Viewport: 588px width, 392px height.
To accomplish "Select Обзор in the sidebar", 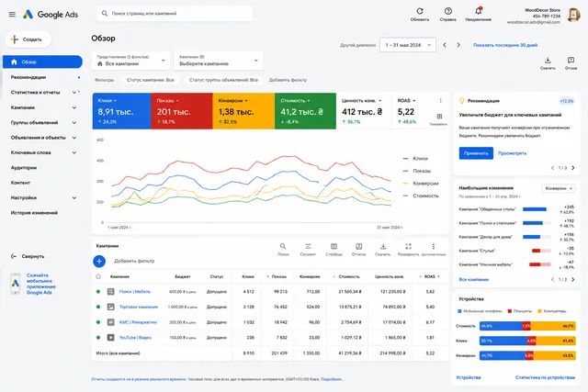I will click(42, 62).
